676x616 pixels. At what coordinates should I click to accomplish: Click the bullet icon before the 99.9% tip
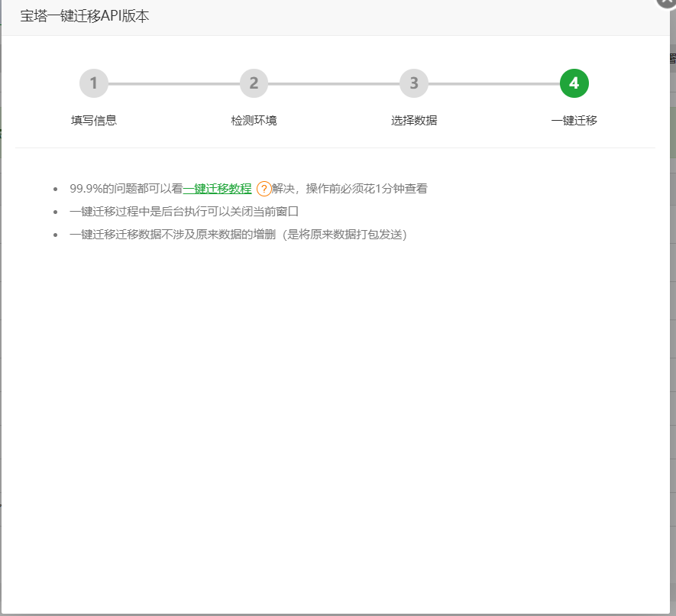click(53, 188)
